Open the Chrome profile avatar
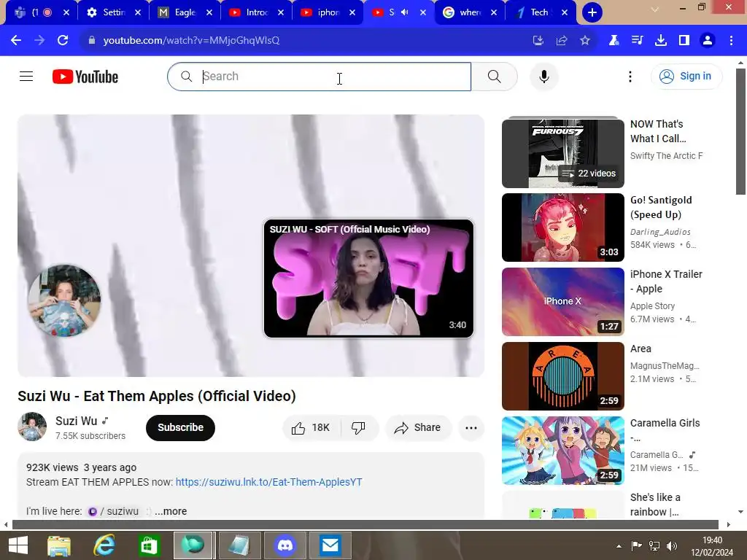Image resolution: width=747 pixels, height=560 pixels. point(708,41)
